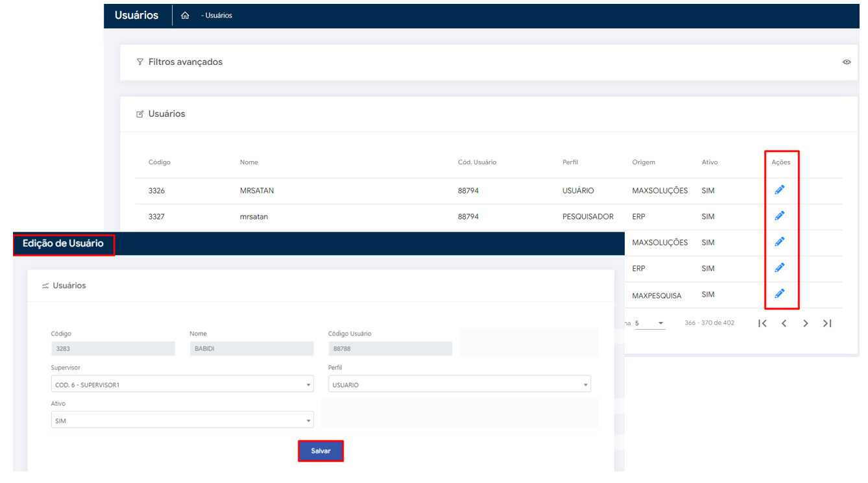Go to next page of users
The height and width of the screenshot is (483, 868).
805,323
